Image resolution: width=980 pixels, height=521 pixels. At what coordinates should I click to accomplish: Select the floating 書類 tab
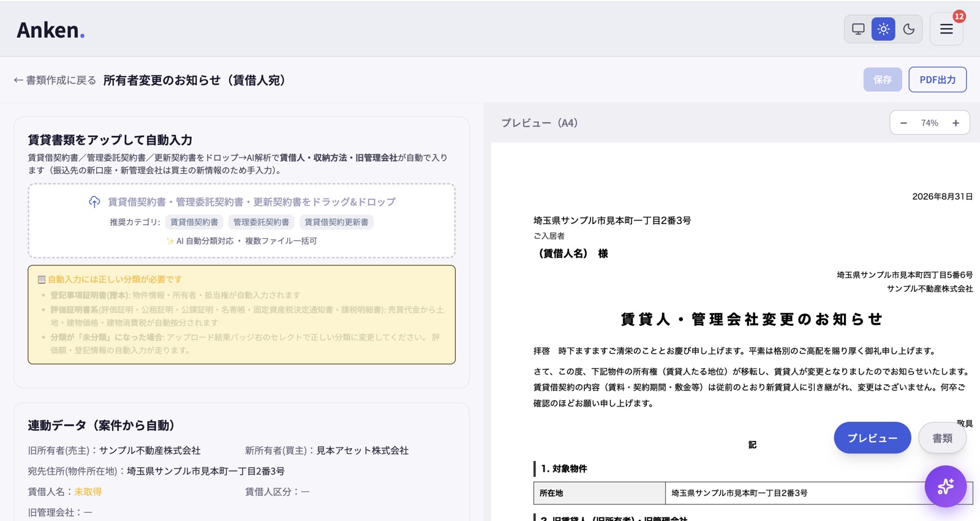pos(942,438)
